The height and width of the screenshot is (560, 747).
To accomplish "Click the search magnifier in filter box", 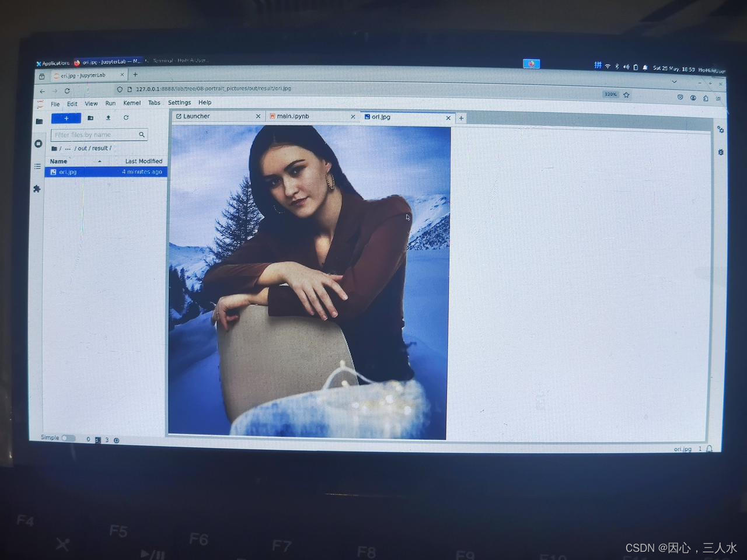I will (141, 135).
